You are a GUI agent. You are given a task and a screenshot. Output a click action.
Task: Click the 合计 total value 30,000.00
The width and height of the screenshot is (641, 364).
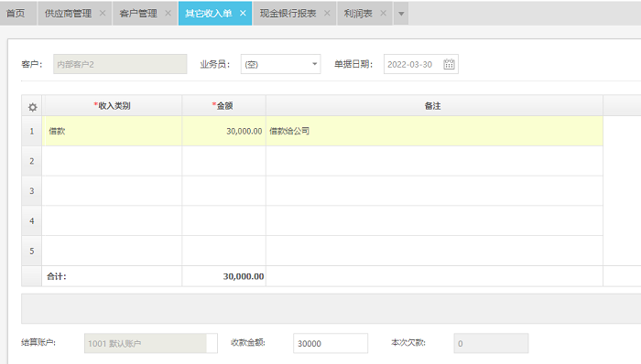click(244, 276)
